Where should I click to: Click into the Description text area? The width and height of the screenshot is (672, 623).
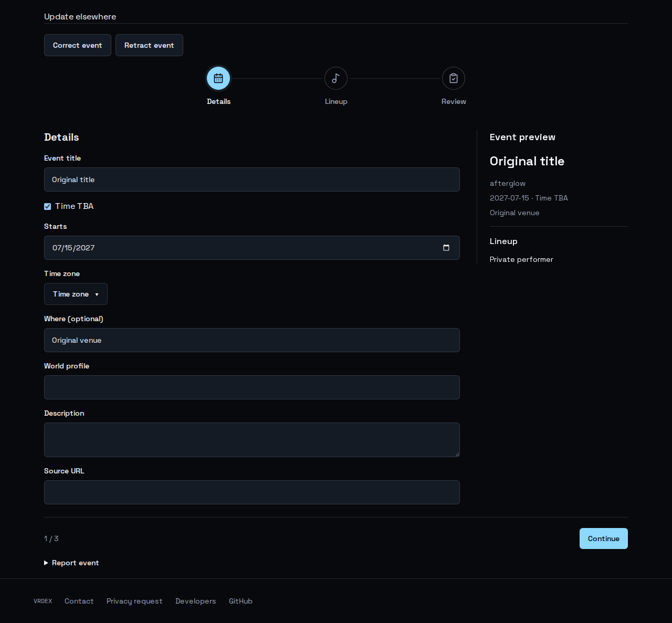tap(252, 440)
